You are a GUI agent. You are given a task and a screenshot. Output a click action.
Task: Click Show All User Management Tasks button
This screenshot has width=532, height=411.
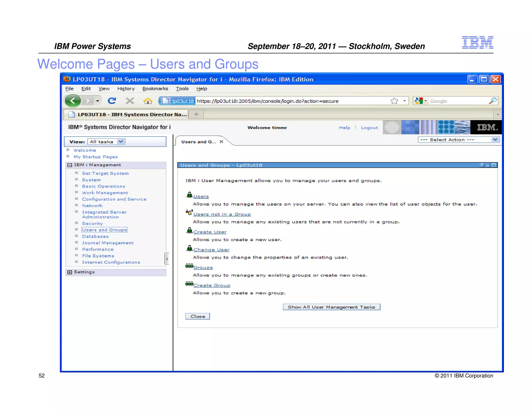(x=331, y=307)
